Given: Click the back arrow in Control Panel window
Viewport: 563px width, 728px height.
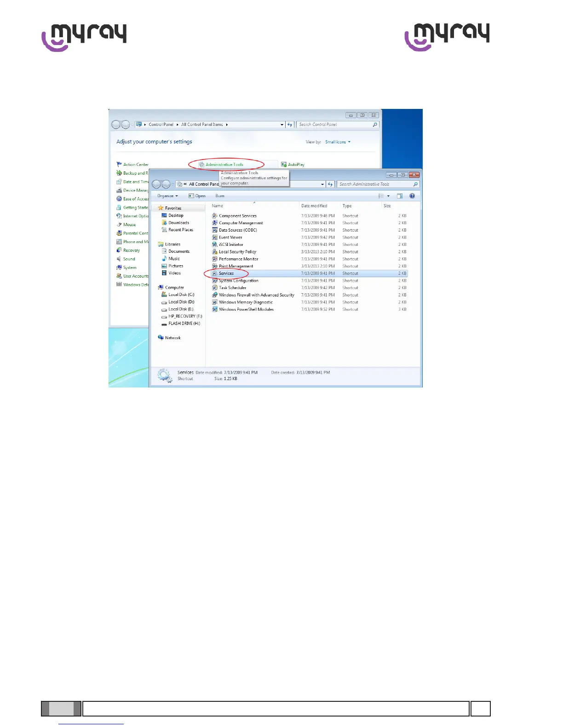Looking at the screenshot, I should [x=116, y=125].
